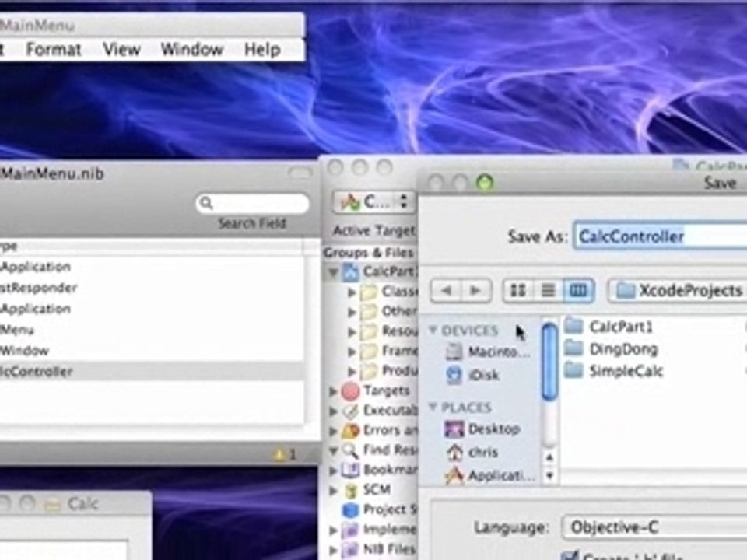Expand the Targets group

(x=333, y=391)
